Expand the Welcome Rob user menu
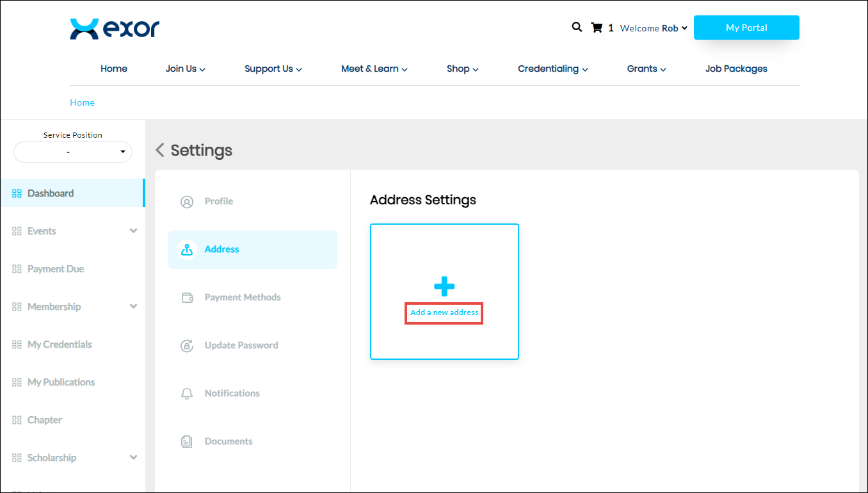This screenshot has width=868, height=493. pyautogui.click(x=654, y=28)
